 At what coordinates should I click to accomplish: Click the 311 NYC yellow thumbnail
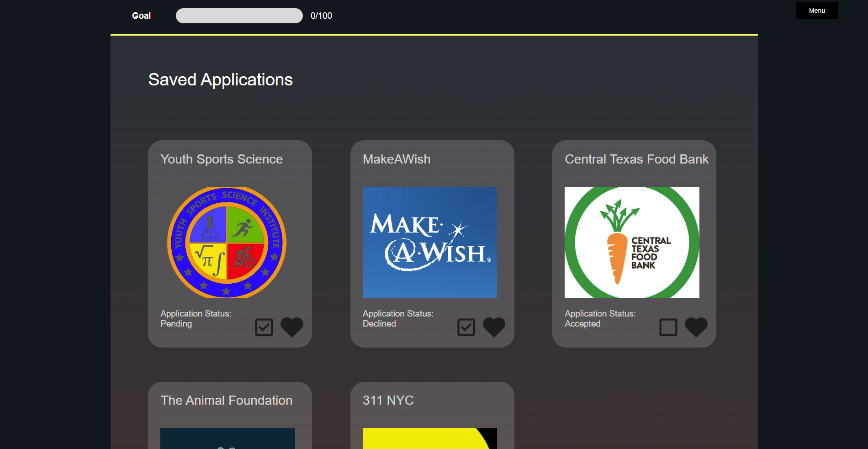[430, 438]
